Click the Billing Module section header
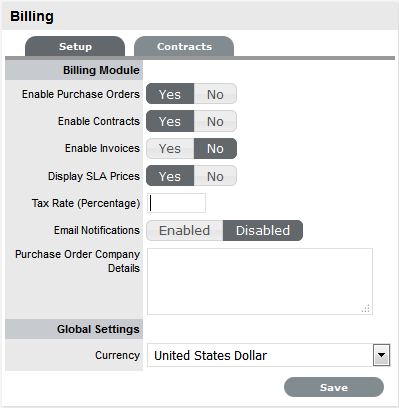 coord(74,70)
